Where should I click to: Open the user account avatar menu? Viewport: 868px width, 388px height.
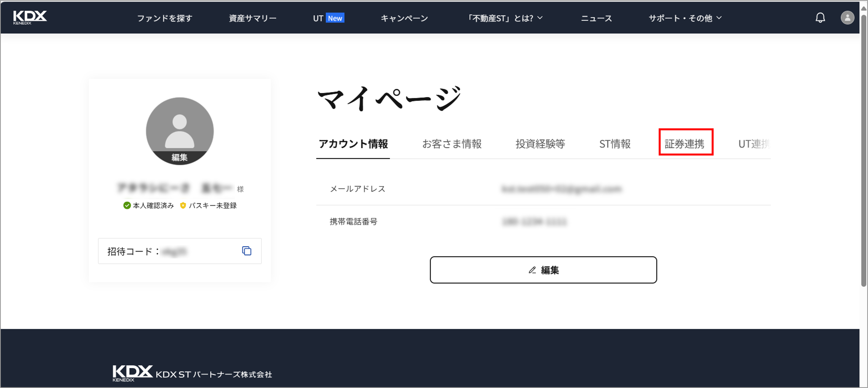tap(848, 18)
